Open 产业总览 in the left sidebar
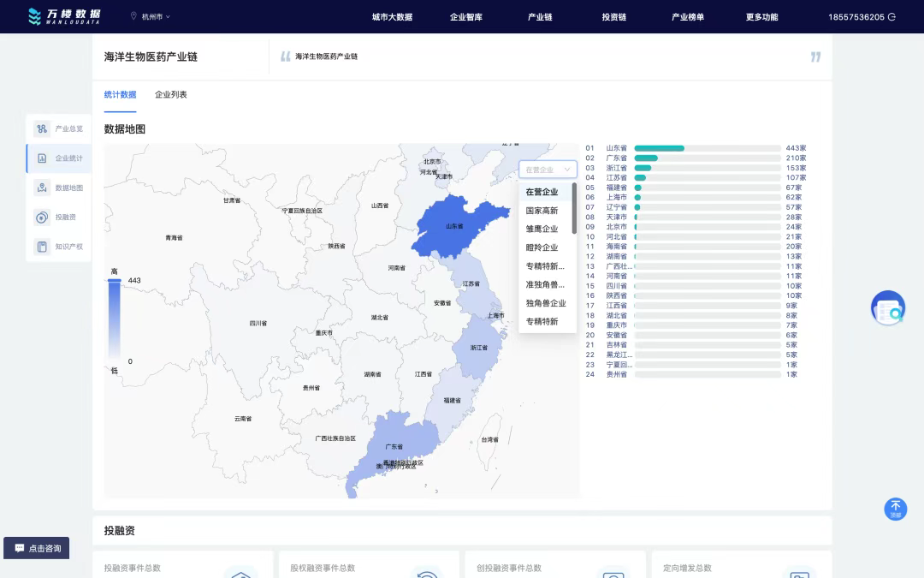The image size is (924, 578). pyautogui.click(x=59, y=128)
